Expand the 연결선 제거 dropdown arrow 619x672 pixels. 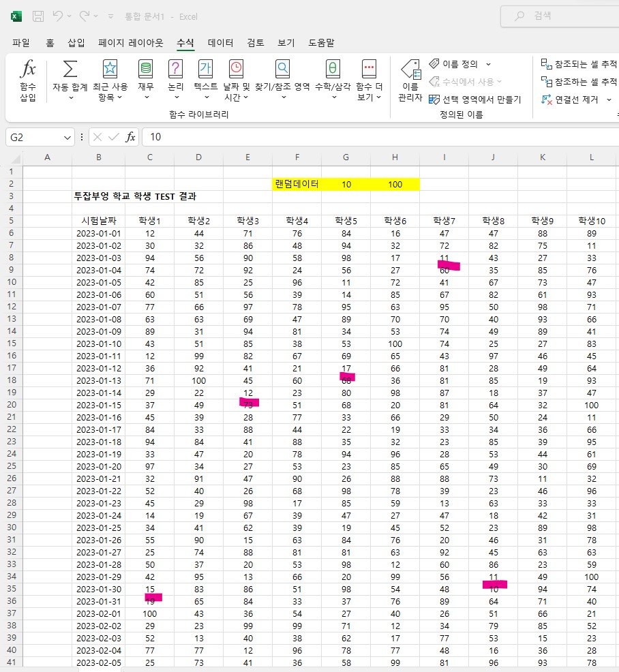click(x=609, y=100)
